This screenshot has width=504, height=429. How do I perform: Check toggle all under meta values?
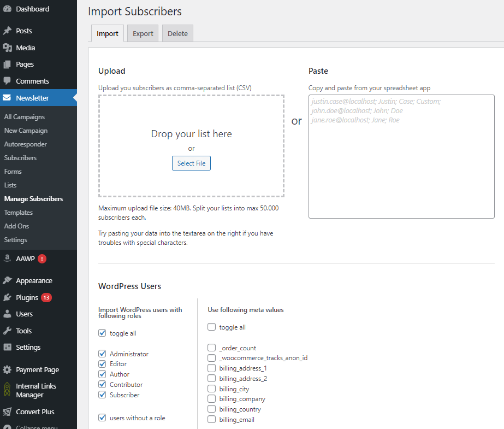[211, 327]
